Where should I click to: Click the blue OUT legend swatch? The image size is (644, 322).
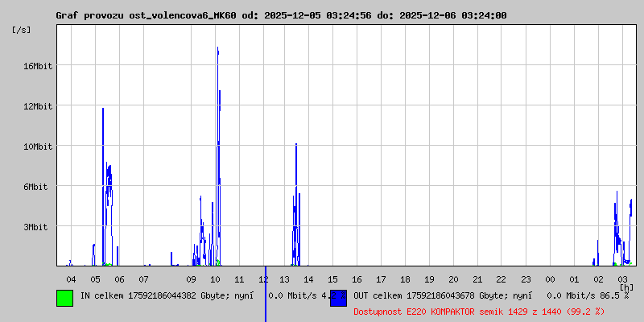click(338, 298)
